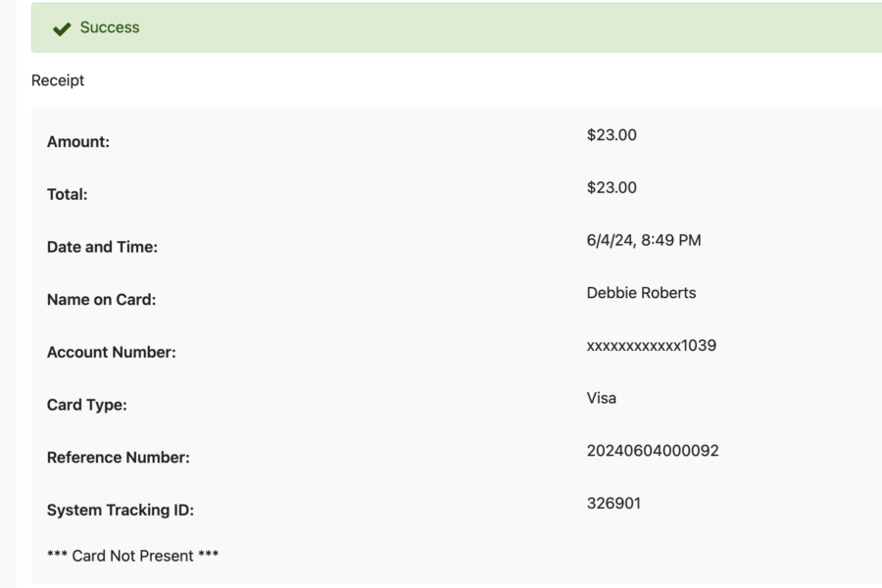Click the Visa card type value
882x588 pixels.
tap(602, 399)
